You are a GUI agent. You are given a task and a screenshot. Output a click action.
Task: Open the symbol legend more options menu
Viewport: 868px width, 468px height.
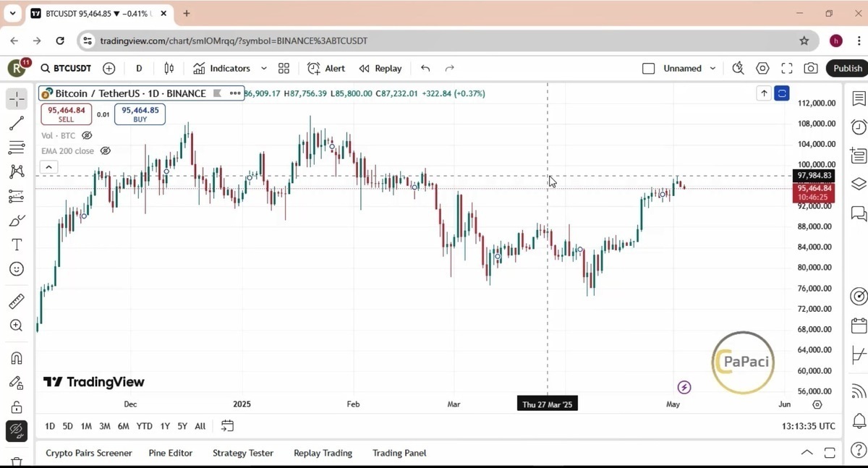point(235,93)
